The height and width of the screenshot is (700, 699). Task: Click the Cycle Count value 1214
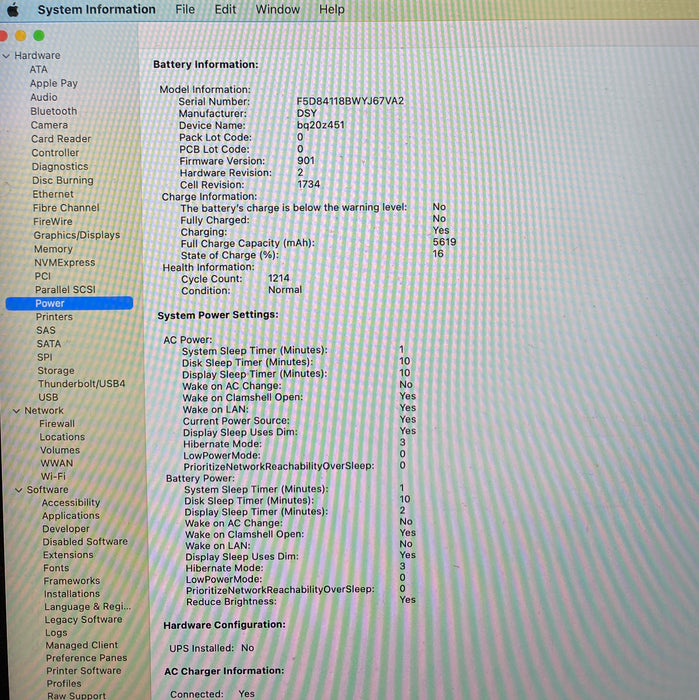tap(279, 279)
